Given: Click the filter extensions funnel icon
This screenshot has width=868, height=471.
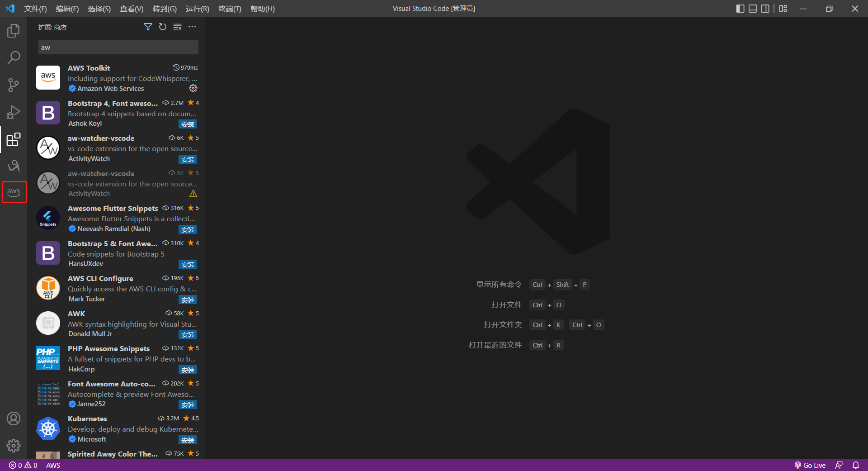Looking at the screenshot, I should (148, 27).
